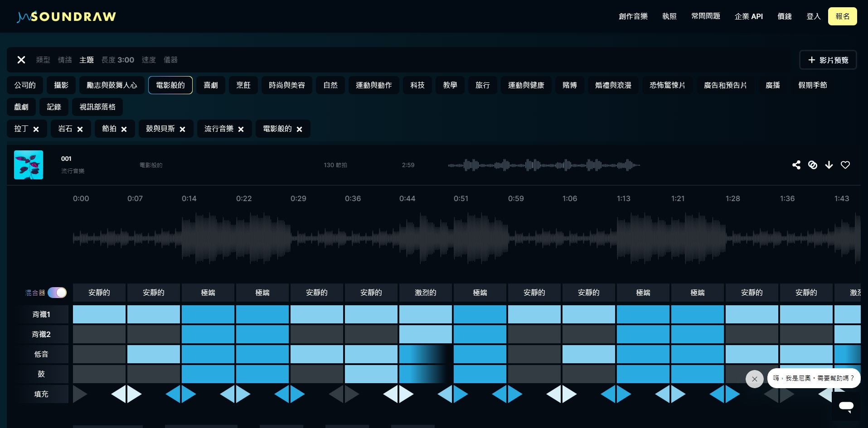The height and width of the screenshot is (428, 868).
Task: Open the 長度 3:00 selector
Action: pyautogui.click(x=118, y=59)
